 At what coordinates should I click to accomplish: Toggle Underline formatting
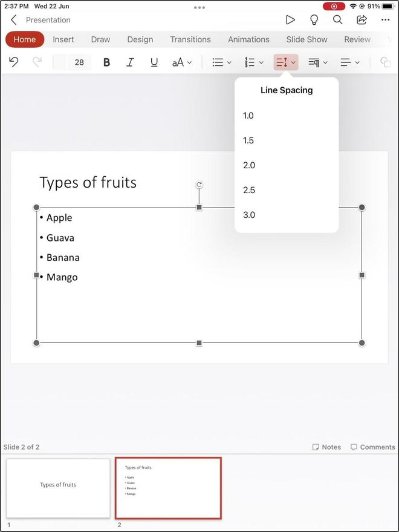coord(154,62)
